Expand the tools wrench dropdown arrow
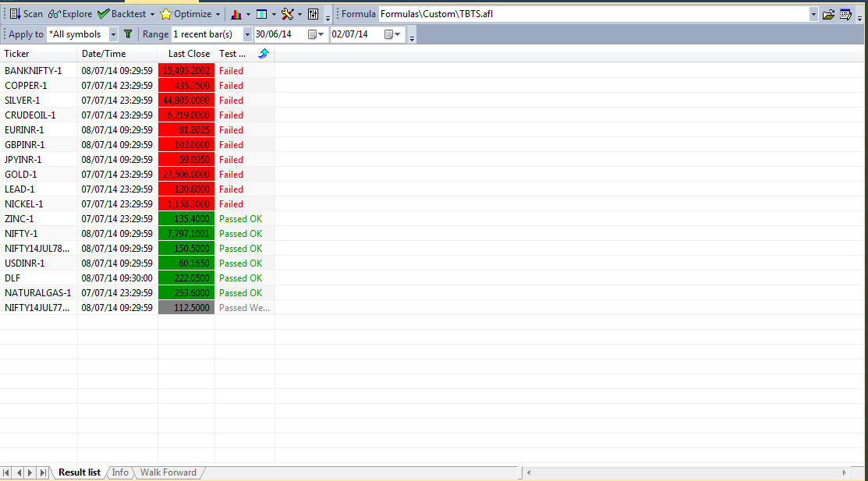Viewport: 868px width, 481px height. point(299,14)
